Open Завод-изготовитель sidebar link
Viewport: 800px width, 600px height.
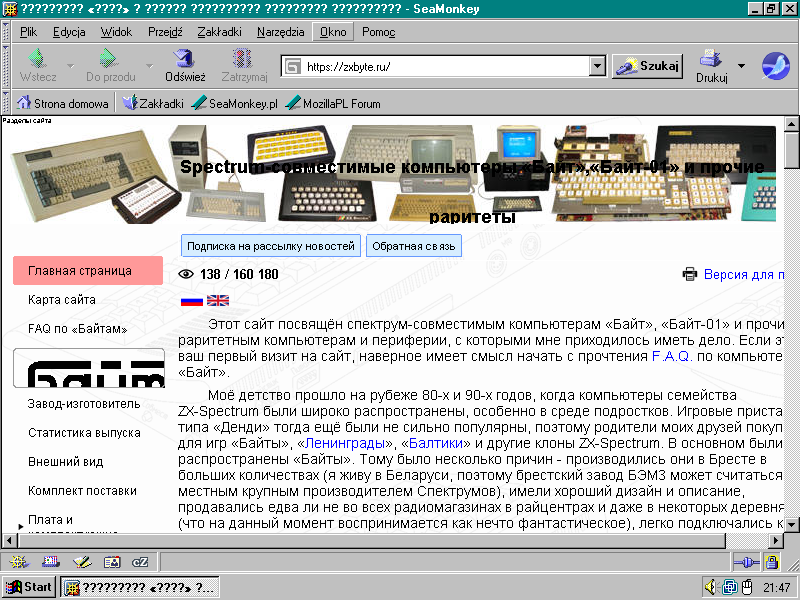[84, 404]
